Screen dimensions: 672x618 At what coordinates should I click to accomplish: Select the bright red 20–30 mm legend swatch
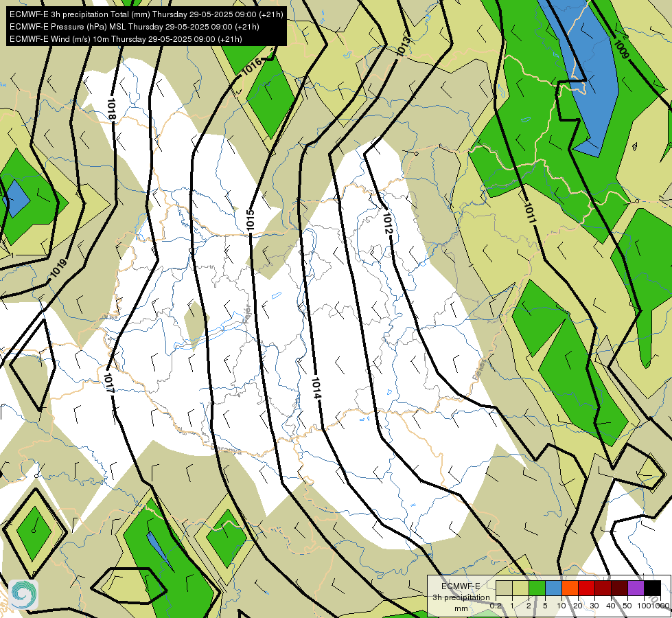(586, 588)
